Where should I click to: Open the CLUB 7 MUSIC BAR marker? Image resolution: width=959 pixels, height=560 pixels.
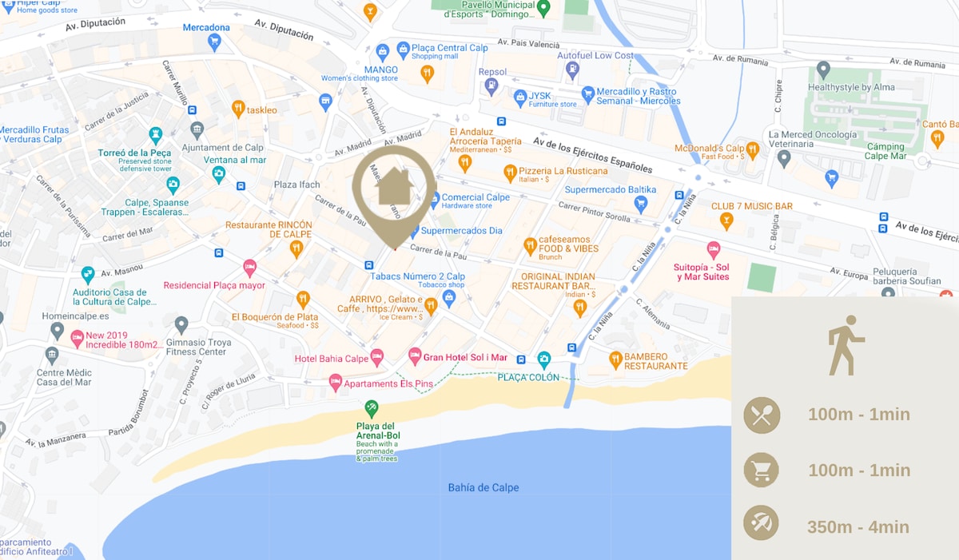(726, 220)
